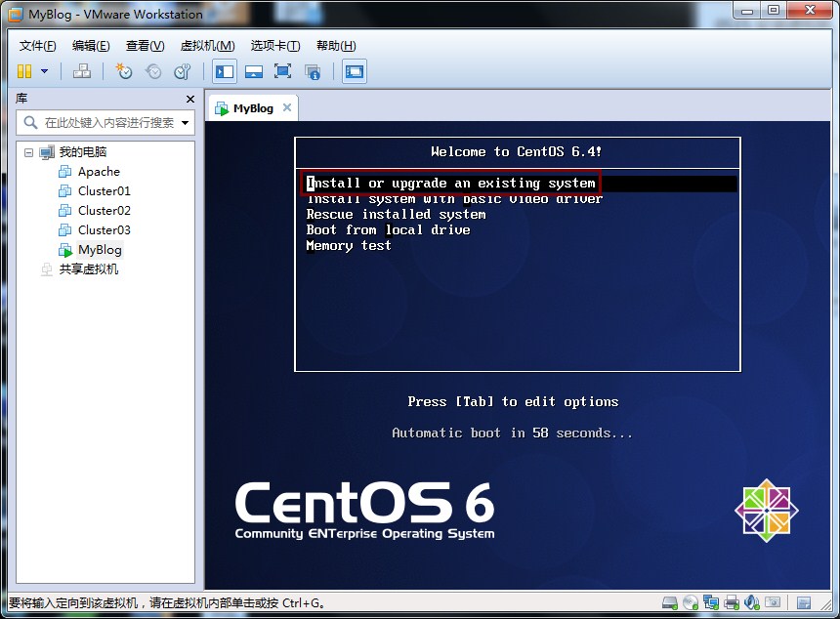Screen dimensions: 840x619
Task: Open the 文件(F) menu
Action: click(37, 46)
